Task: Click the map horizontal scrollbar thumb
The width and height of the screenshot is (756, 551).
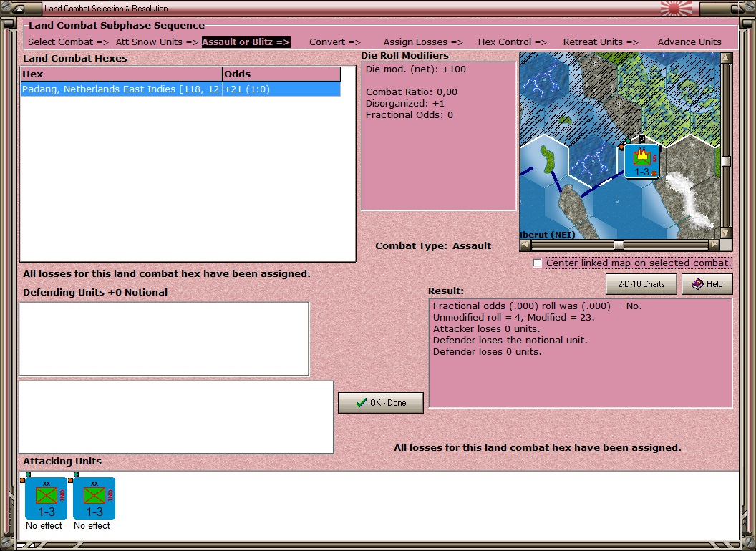Action: coord(619,245)
